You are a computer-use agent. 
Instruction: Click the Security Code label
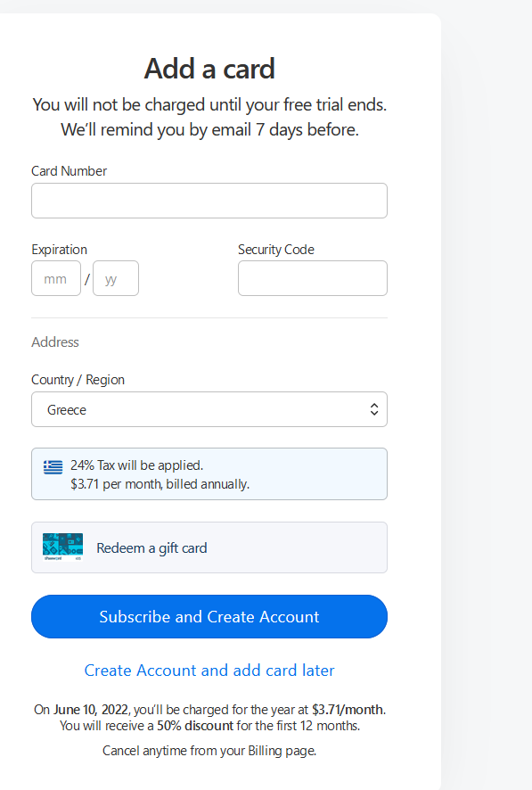pyautogui.click(x=276, y=250)
